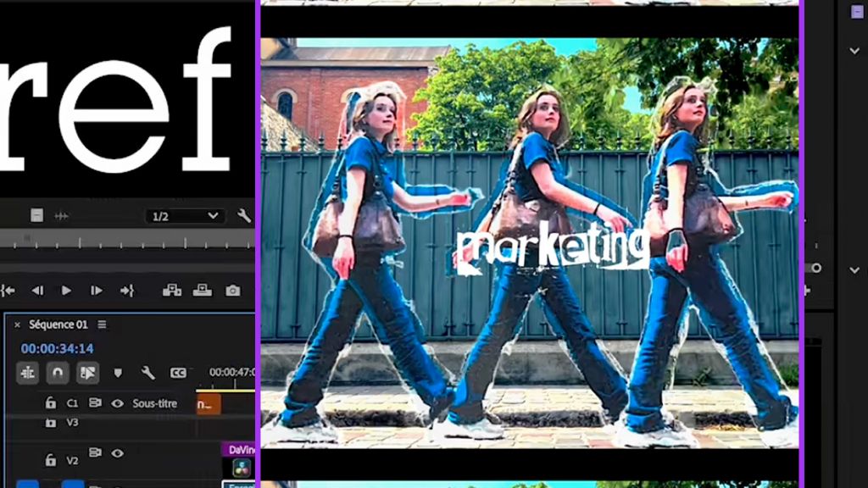Image resolution: width=868 pixels, height=488 pixels.
Task: Click the Overwrite edit icon
Action: tap(203, 291)
